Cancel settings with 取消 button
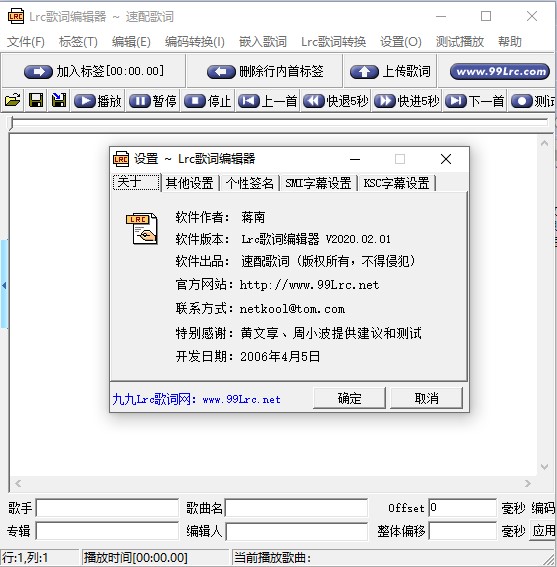The image size is (557, 567). (x=426, y=398)
